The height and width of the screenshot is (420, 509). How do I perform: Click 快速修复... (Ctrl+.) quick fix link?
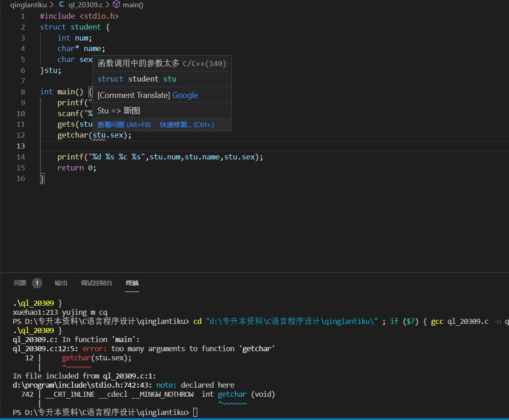187,125
